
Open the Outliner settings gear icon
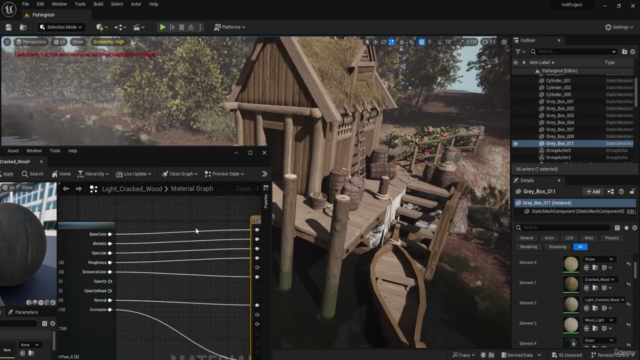[x=633, y=52]
